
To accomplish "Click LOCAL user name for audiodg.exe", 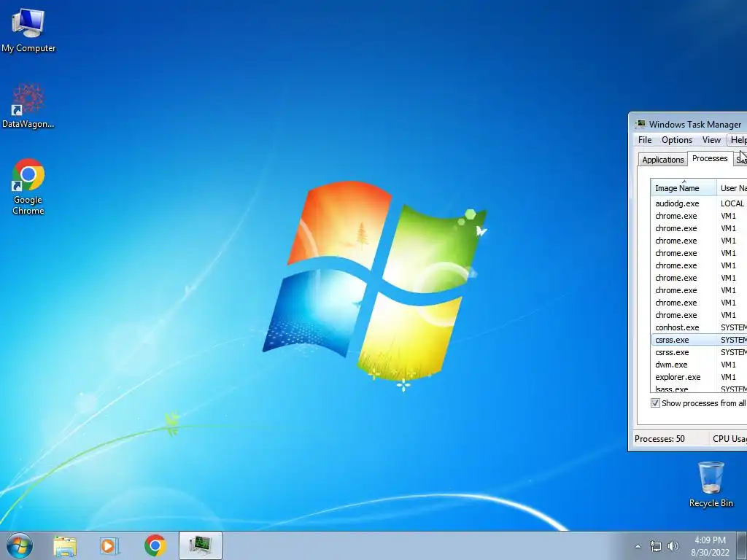I will coord(732,203).
